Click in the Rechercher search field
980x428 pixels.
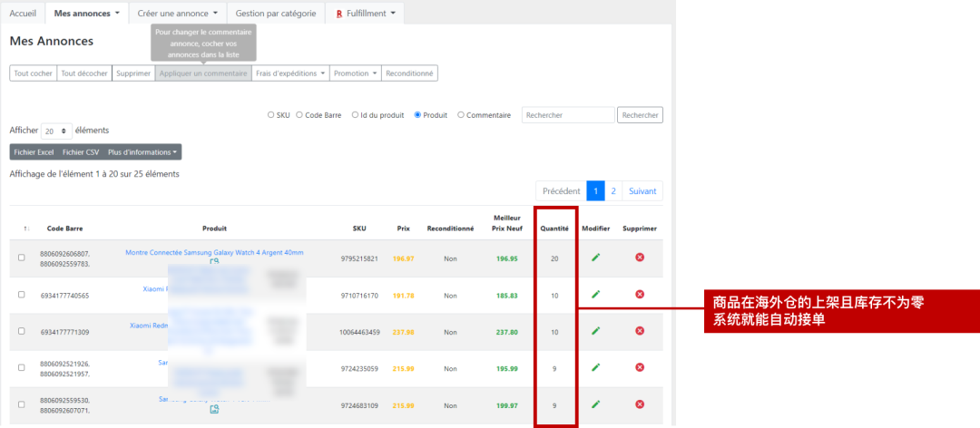(568, 115)
